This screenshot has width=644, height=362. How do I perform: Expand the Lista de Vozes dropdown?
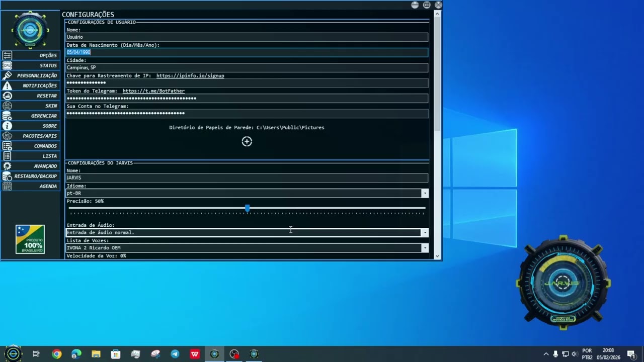pos(425,248)
